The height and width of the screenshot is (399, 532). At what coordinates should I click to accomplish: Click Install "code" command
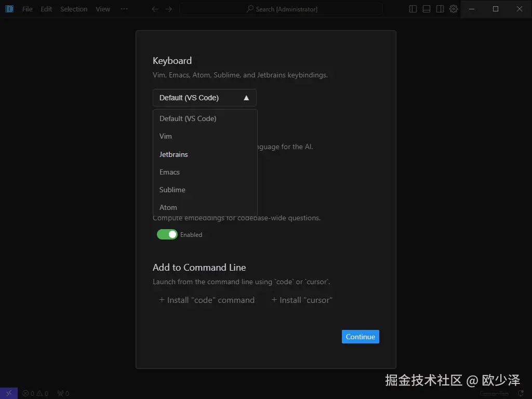tap(207, 300)
